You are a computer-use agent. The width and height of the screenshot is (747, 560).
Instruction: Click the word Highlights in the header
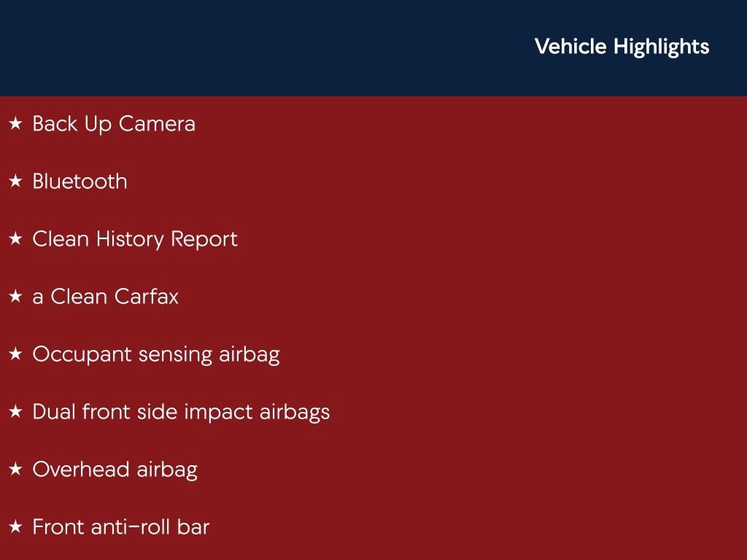click(661, 47)
